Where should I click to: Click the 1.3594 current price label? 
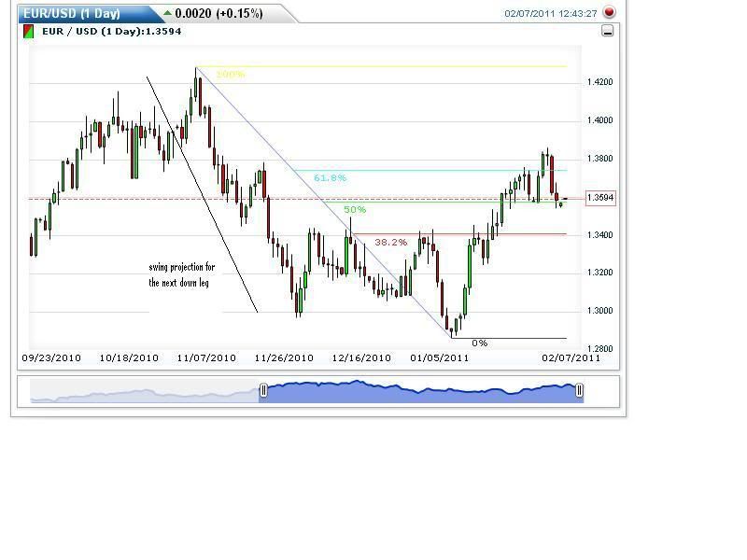tap(600, 198)
